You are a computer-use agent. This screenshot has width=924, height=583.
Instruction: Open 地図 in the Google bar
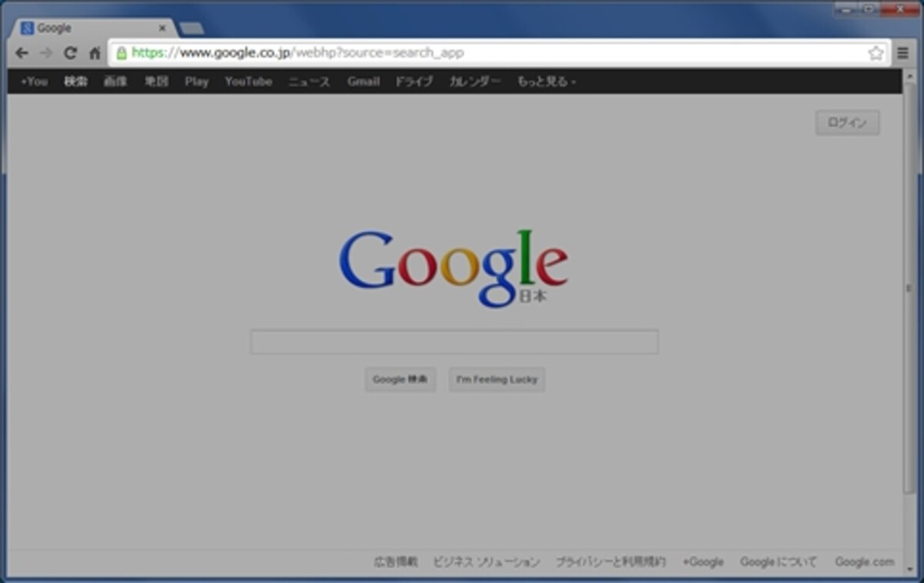click(x=157, y=82)
